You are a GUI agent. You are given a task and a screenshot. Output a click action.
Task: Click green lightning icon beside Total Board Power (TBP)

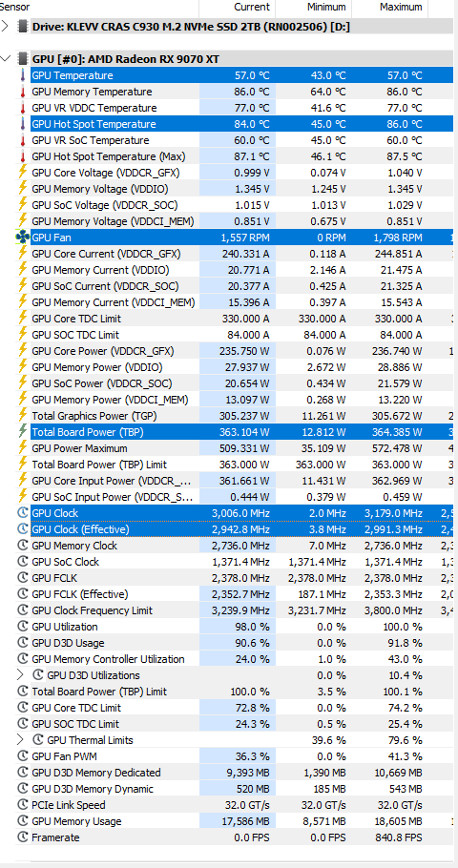point(23,432)
